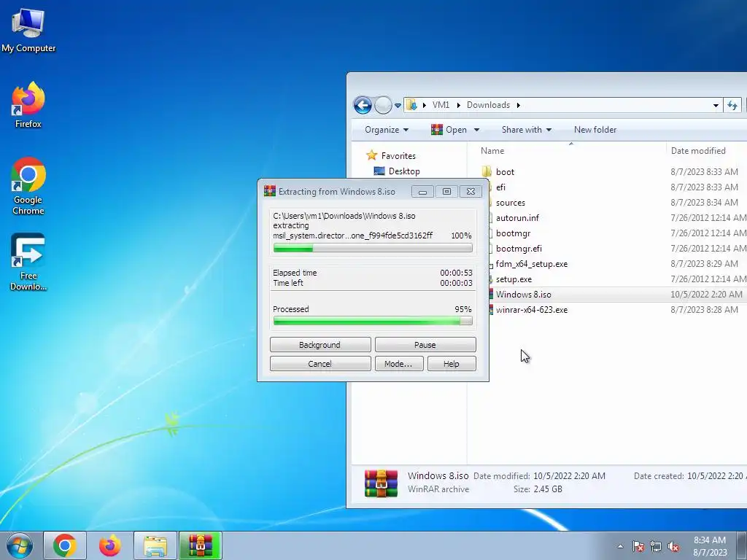Open Explorer recent pages dropdown arrow
This screenshot has height=560, width=747.
click(398, 105)
